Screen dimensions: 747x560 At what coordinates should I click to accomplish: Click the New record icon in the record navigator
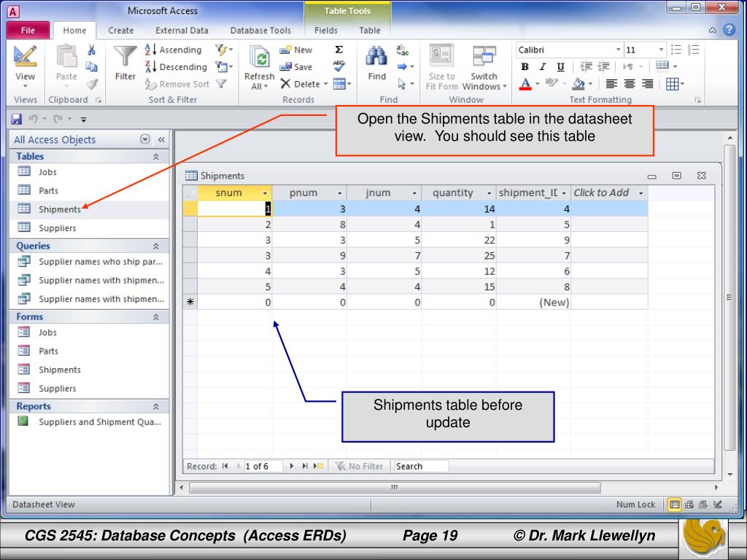318,466
